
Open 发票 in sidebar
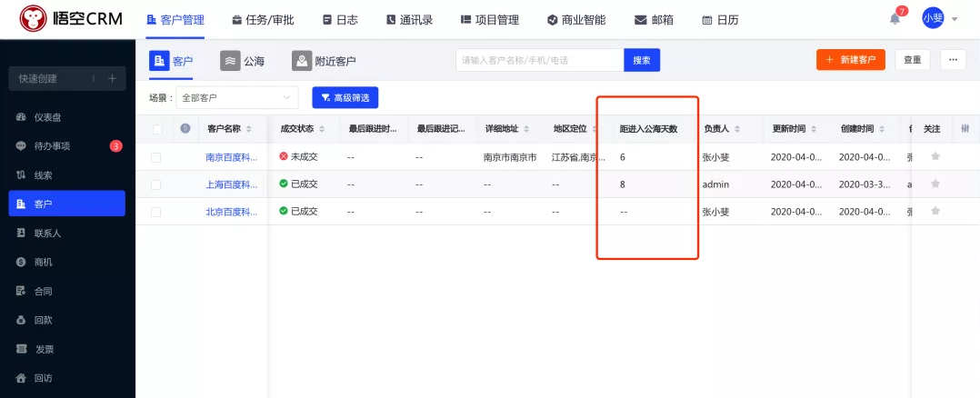[x=67, y=349]
